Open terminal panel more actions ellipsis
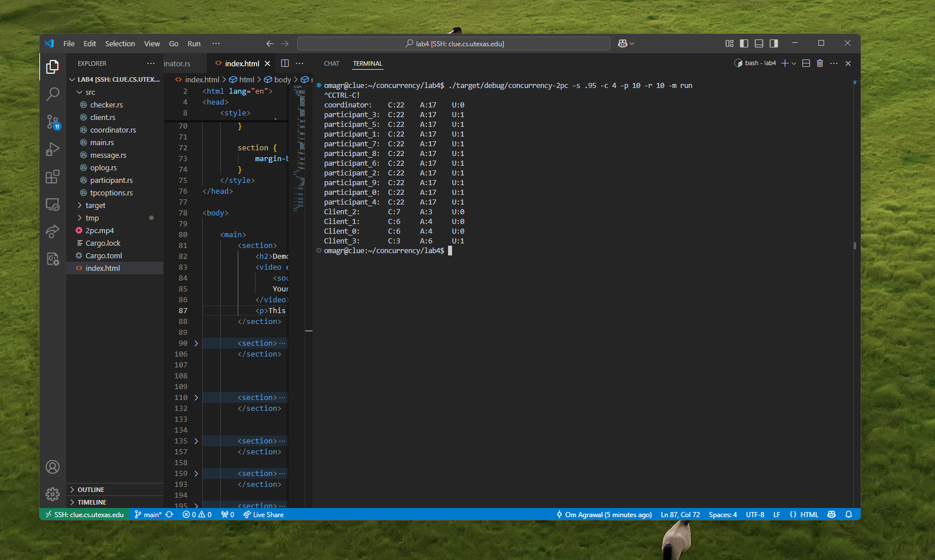The width and height of the screenshot is (935, 560). tap(834, 63)
